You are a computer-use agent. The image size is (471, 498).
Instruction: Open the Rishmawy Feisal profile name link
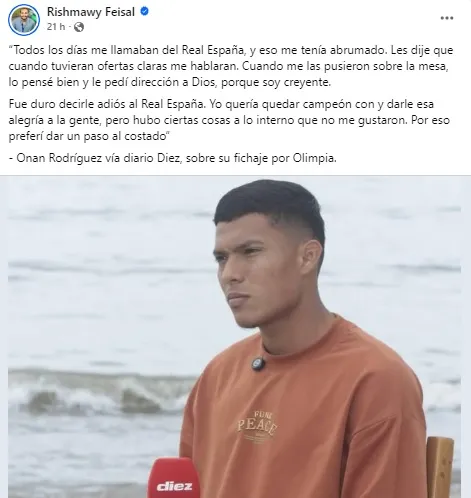pyautogui.click(x=91, y=12)
